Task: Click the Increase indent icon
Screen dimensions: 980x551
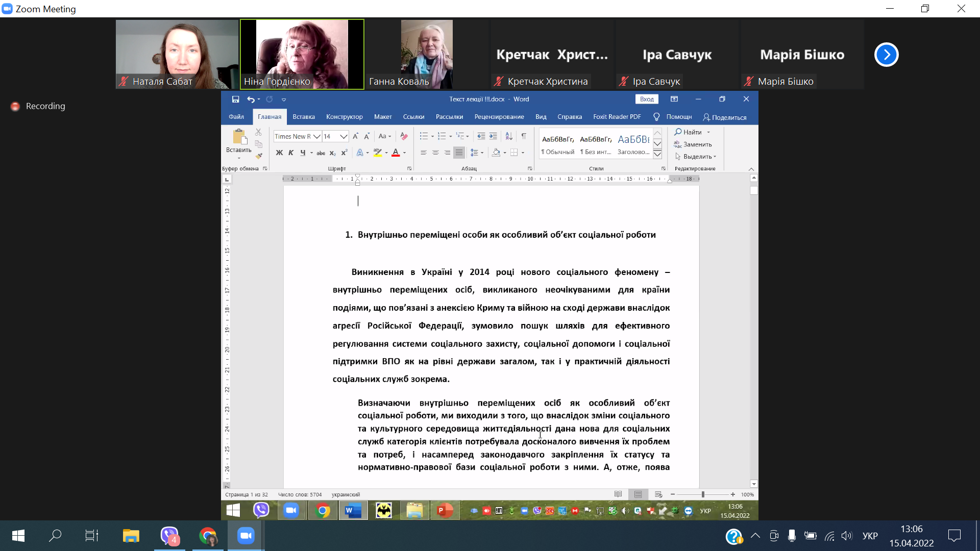Action: point(493,136)
